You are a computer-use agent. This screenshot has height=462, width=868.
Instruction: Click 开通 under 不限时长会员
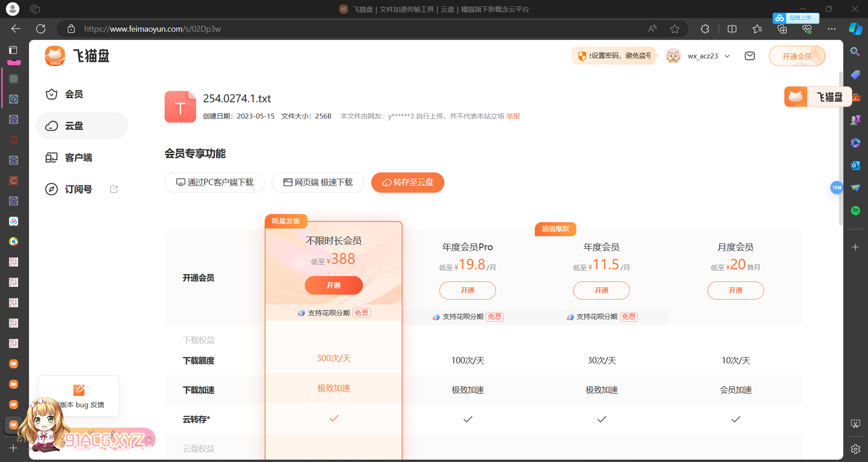tap(334, 286)
